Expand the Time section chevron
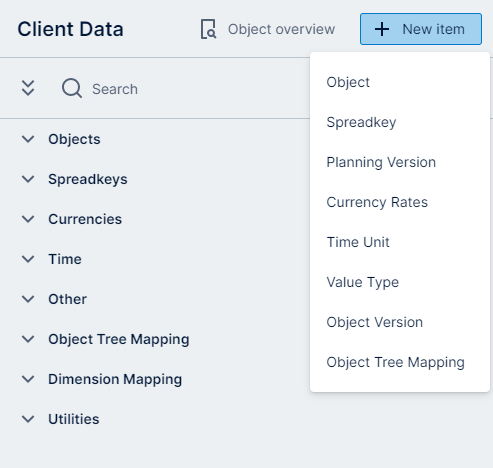The image size is (493, 468). tap(28, 259)
